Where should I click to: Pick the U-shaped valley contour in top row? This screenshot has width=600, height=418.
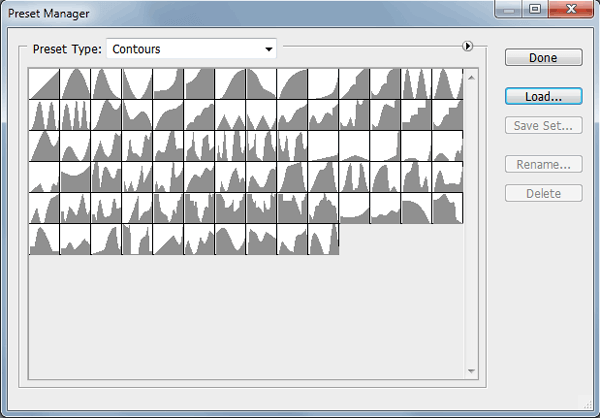138,84
